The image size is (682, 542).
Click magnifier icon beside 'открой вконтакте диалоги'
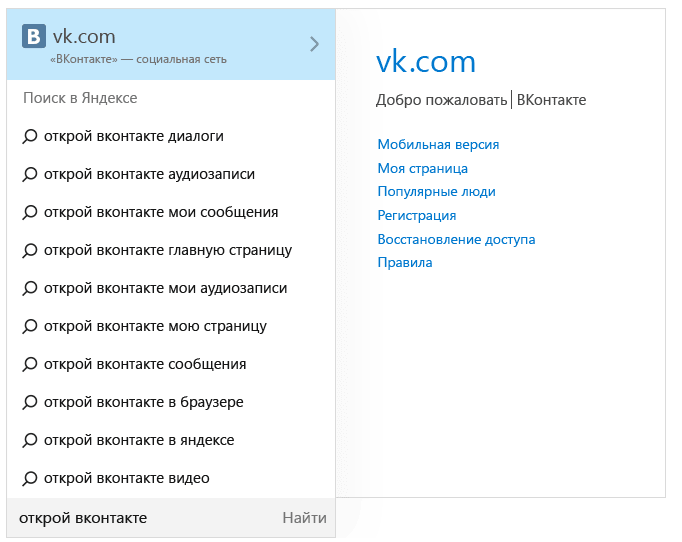click(30, 137)
